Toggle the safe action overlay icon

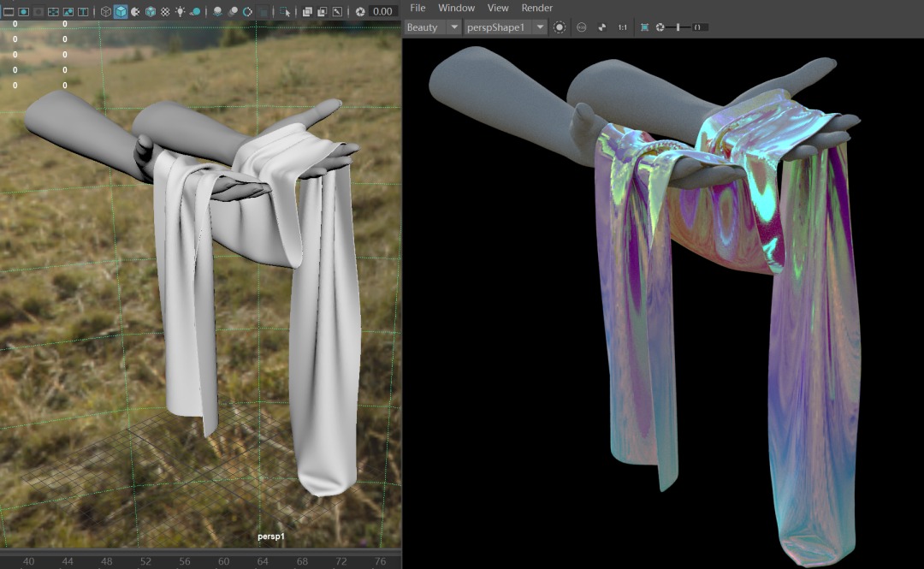tap(68, 11)
